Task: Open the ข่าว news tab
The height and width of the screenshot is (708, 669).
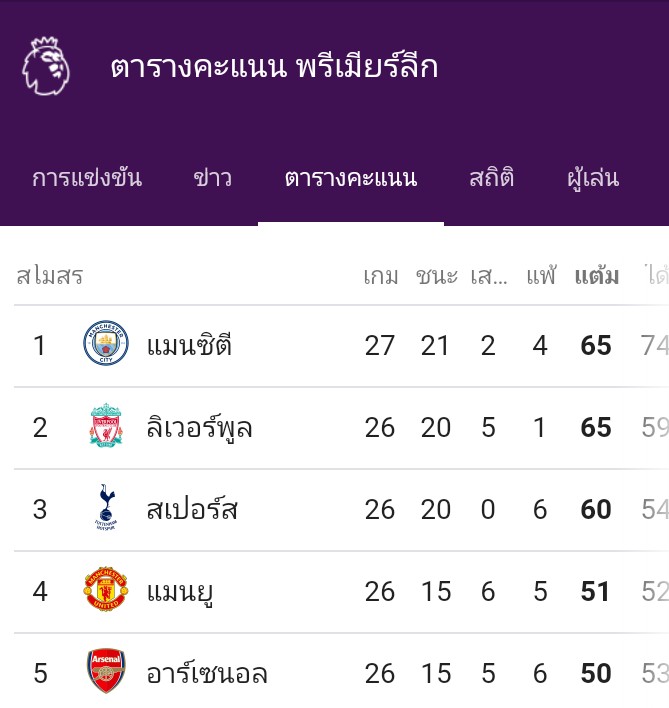Action: point(213,178)
